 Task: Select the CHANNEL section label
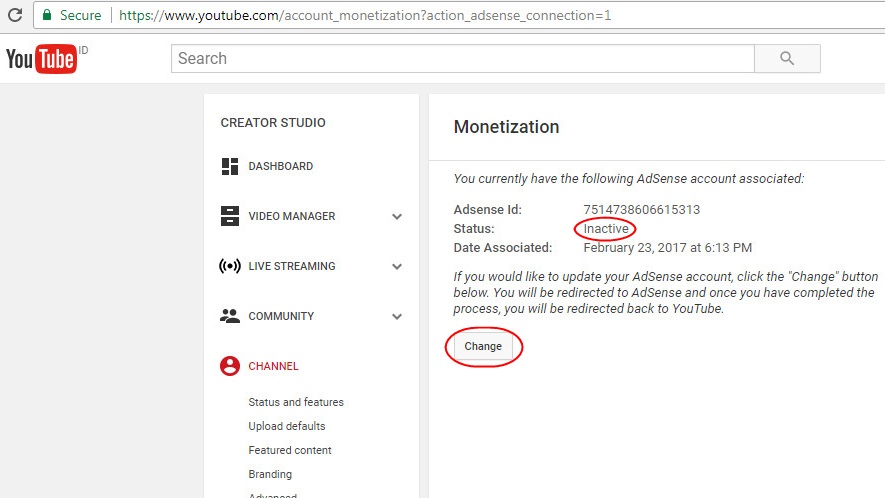click(273, 366)
